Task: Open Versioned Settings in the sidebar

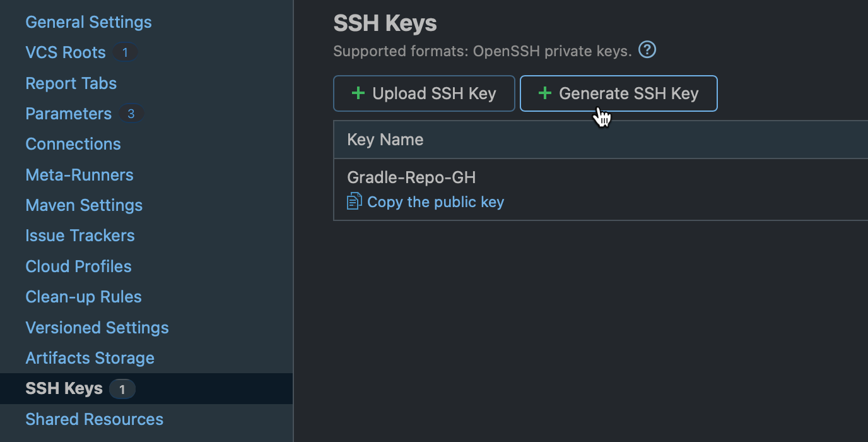Action: click(x=97, y=327)
